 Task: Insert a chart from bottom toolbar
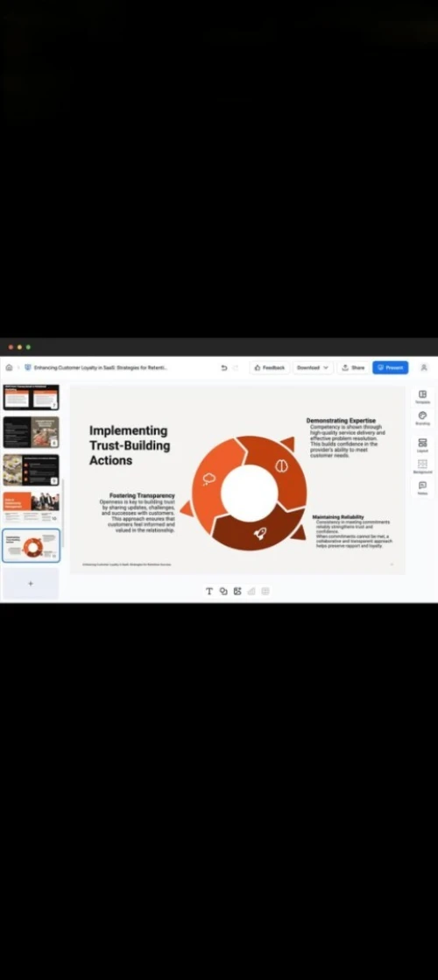[x=251, y=592]
